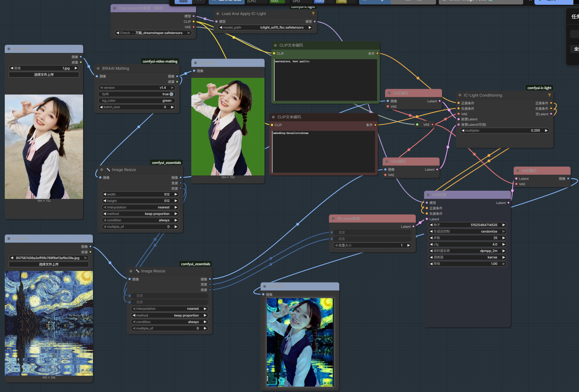Screen dimensions: 579x392
Task: Select the green background matting preview
Action: click(228, 126)
